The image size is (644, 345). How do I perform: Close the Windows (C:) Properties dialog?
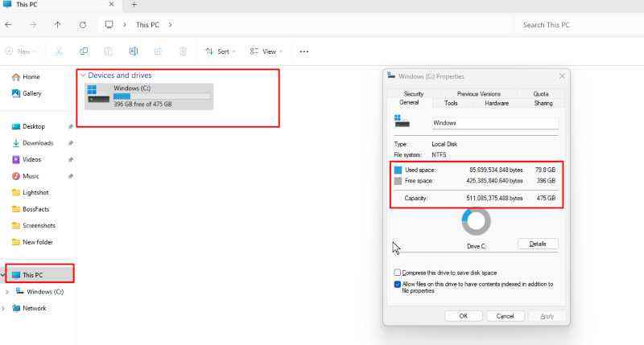click(562, 76)
